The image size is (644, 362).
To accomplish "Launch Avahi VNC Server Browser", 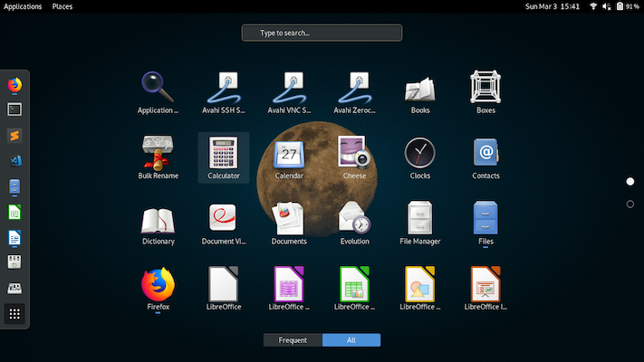I will pyautogui.click(x=289, y=88).
